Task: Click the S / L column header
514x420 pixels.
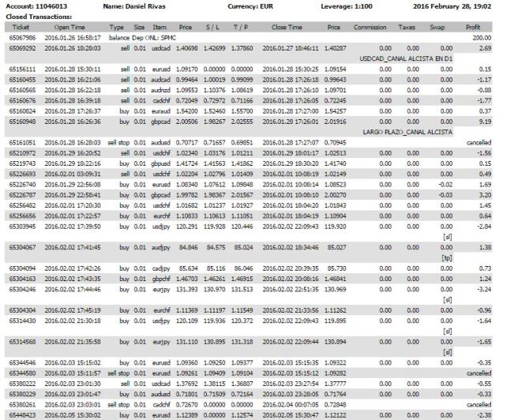Action: pos(211,27)
